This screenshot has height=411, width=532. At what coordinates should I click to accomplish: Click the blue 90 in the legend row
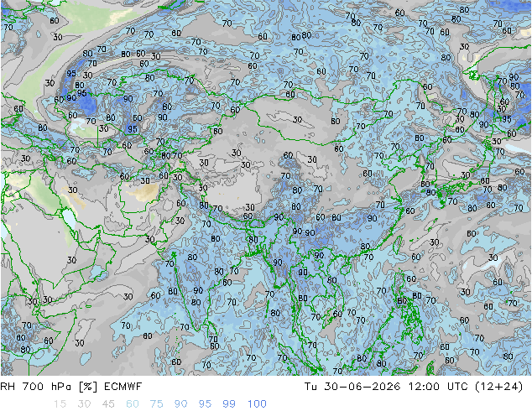[x=180, y=404]
